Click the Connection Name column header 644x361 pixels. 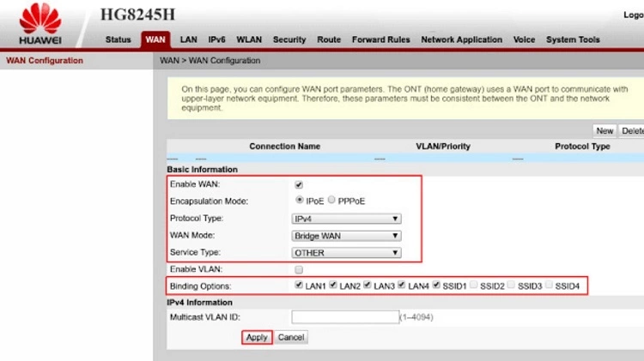(284, 147)
